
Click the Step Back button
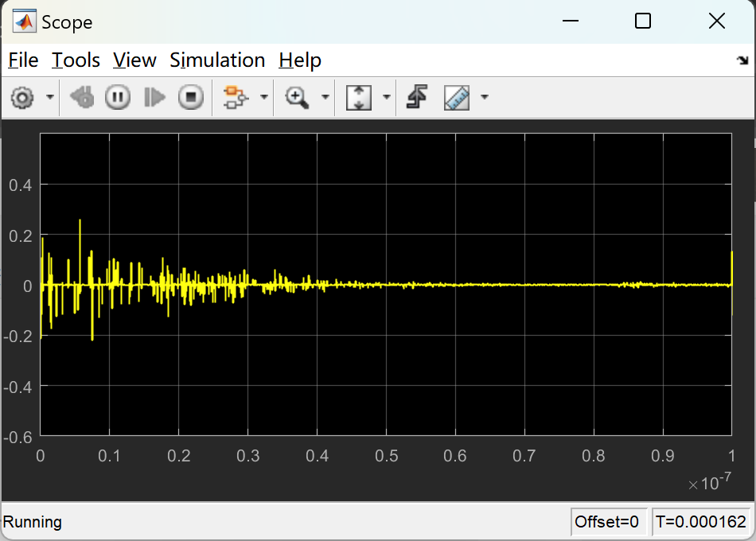(82, 97)
